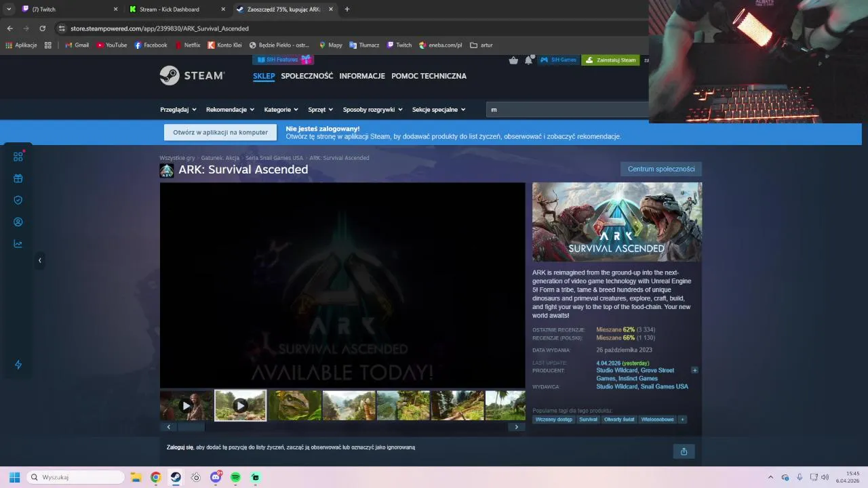This screenshot has height=488, width=868.
Task: Click the Steam logo in the header
Action: 193,75
